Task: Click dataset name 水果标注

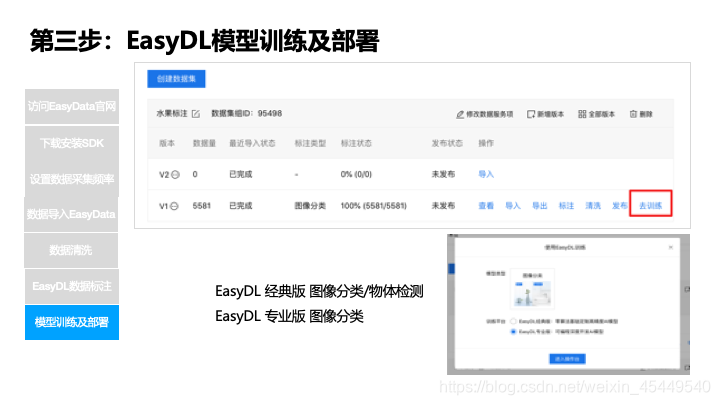Action: click(x=172, y=113)
